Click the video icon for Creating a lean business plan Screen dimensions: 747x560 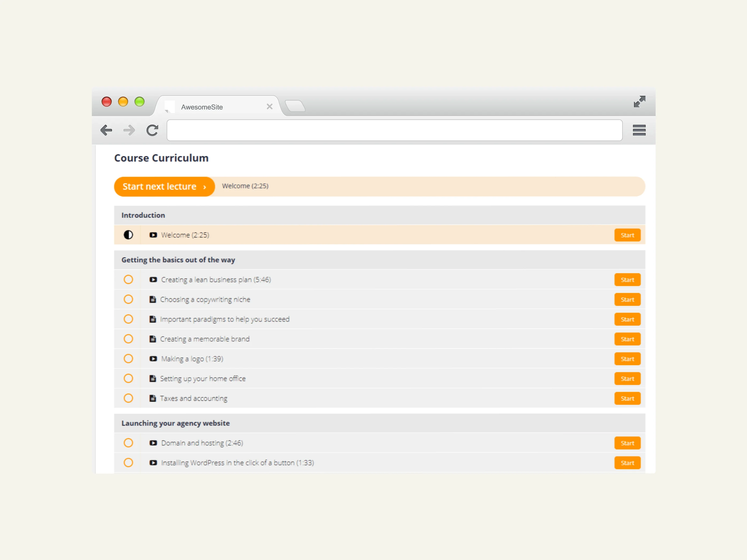[153, 279]
